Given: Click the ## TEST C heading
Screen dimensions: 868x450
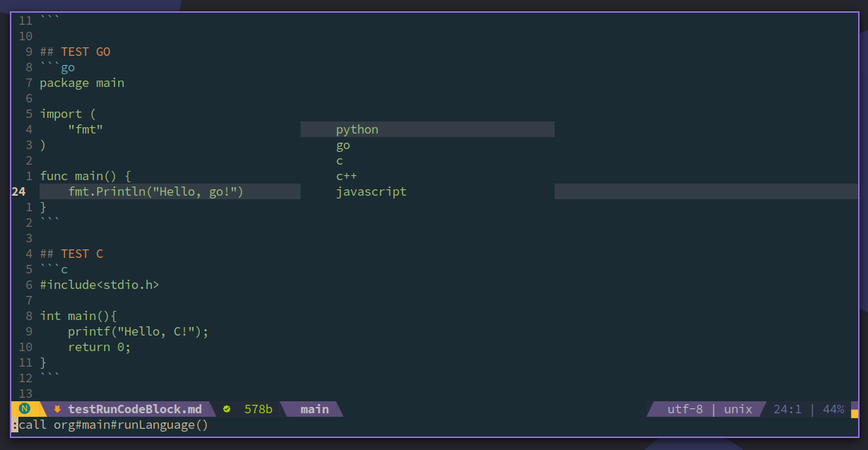Looking at the screenshot, I should [x=71, y=254].
